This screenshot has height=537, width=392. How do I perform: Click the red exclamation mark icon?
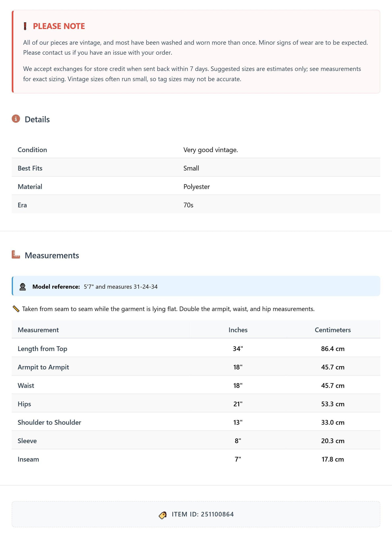25,26
